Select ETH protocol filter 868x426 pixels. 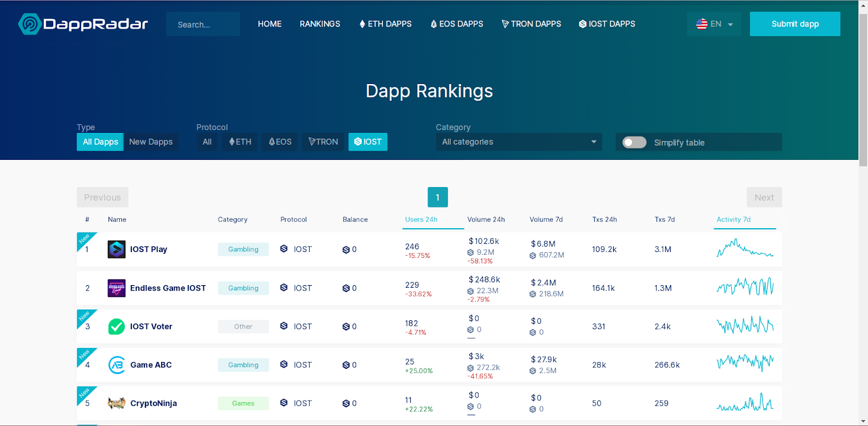pos(240,142)
